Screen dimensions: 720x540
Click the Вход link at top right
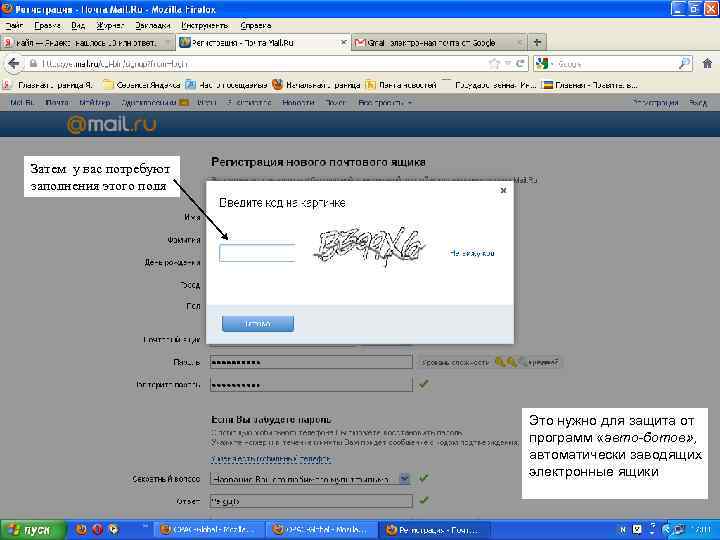pos(698,103)
